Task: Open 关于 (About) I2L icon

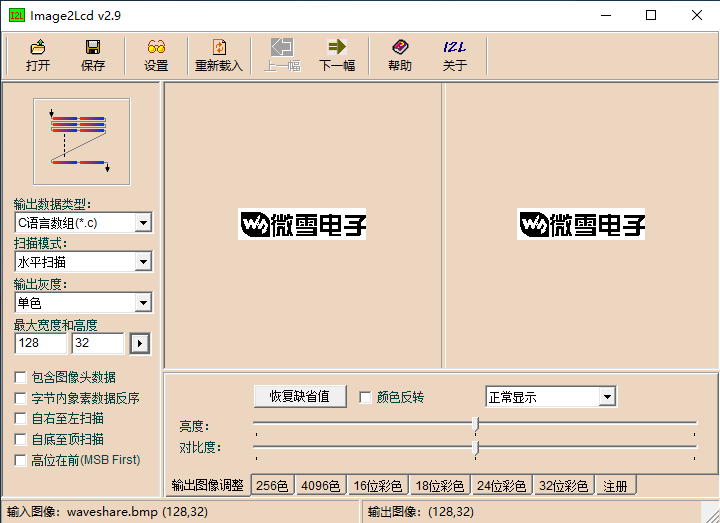Action: pos(455,47)
